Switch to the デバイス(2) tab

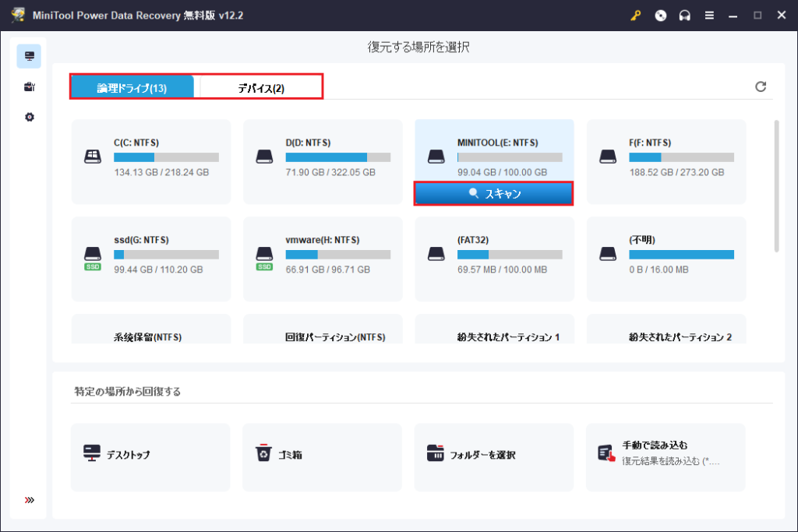[261, 88]
